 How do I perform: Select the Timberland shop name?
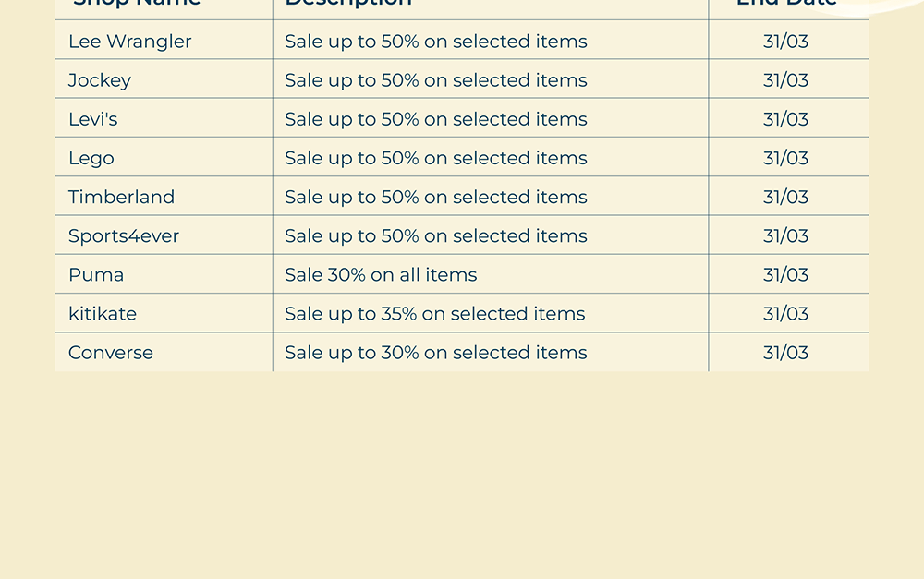click(x=121, y=197)
